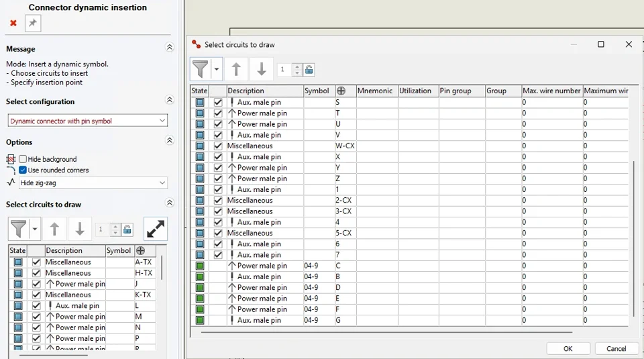Open the Dynamic connector configuration dropdown
644x359 pixels.
(87, 121)
